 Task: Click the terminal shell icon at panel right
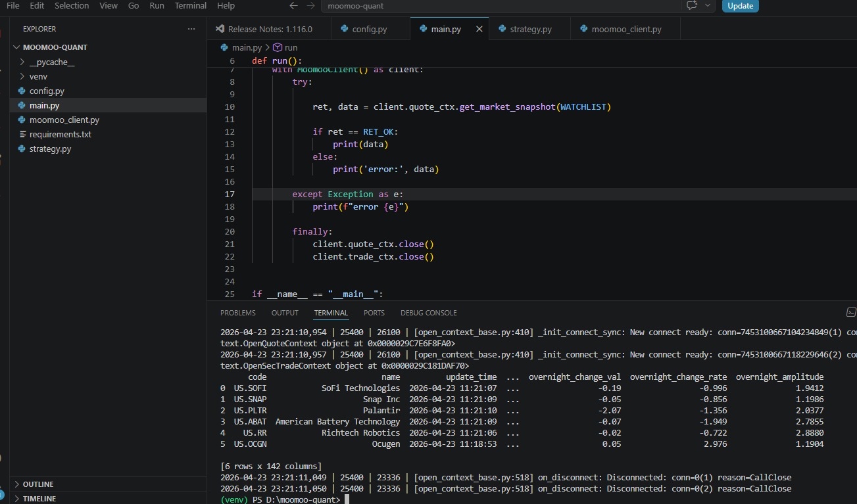(x=851, y=313)
